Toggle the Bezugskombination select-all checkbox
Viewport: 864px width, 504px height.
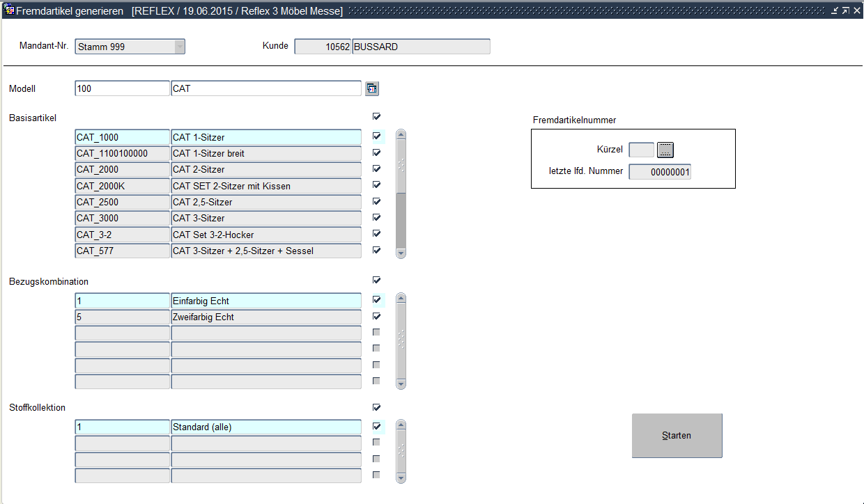pyautogui.click(x=377, y=280)
